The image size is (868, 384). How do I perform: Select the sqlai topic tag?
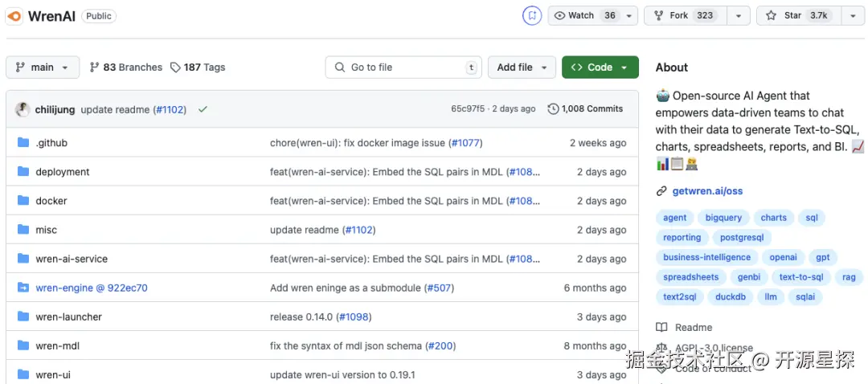point(805,297)
